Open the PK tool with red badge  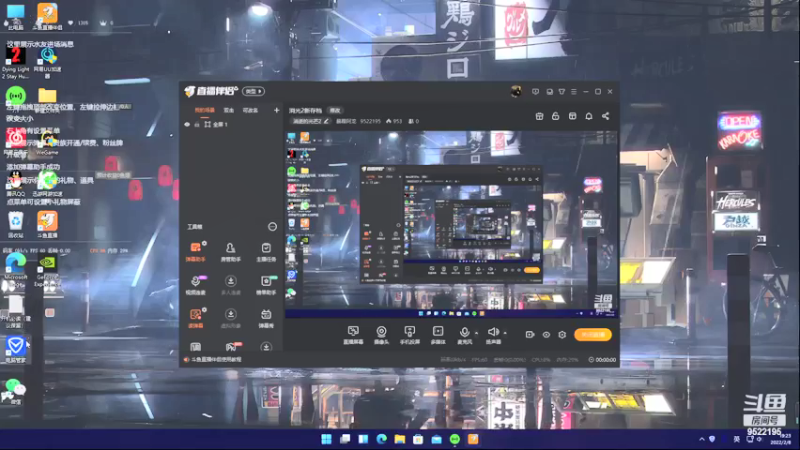(232, 347)
